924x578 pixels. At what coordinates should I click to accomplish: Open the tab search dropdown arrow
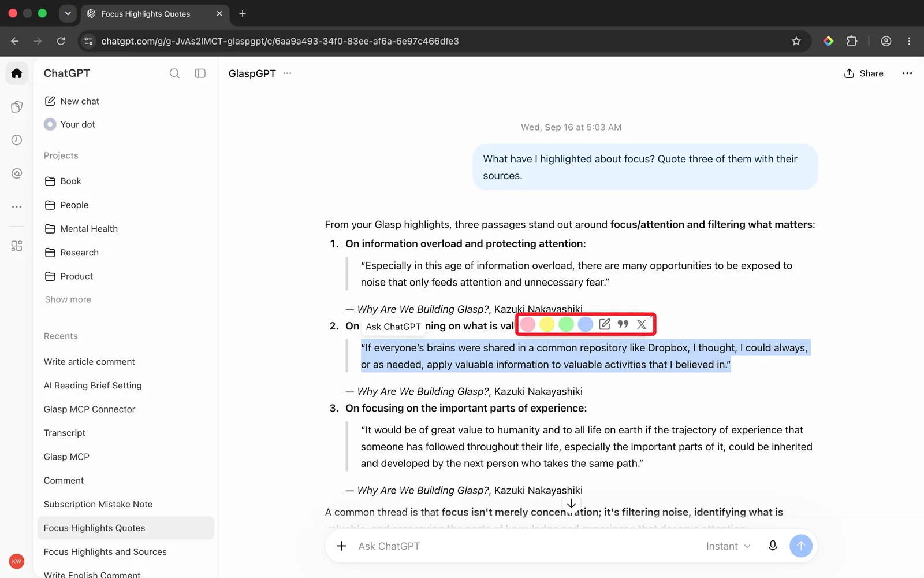[68, 13]
